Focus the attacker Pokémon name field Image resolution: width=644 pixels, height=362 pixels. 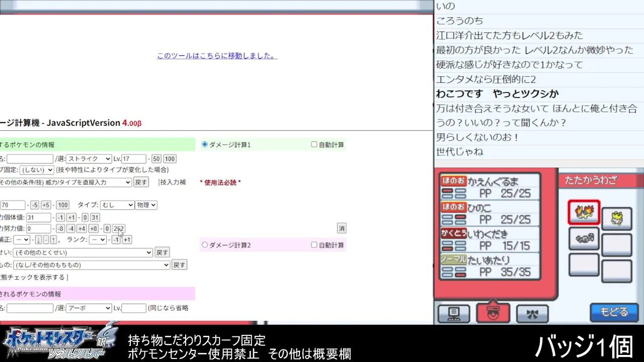tap(30, 159)
